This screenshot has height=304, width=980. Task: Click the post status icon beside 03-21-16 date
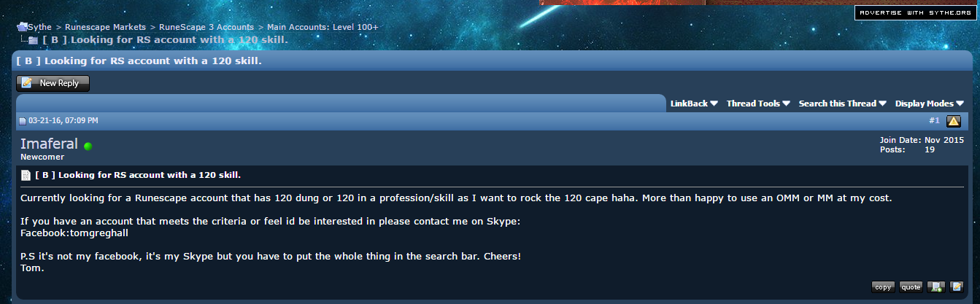pyautogui.click(x=23, y=121)
